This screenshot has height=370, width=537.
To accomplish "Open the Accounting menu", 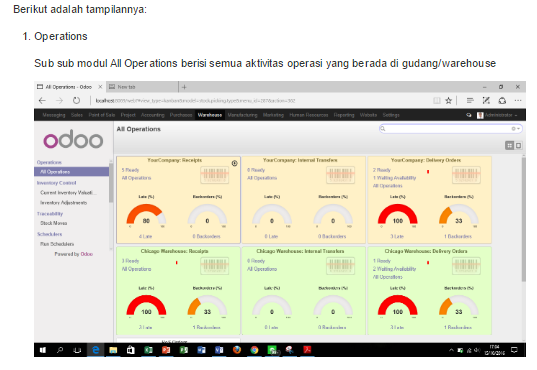I will [153, 115].
